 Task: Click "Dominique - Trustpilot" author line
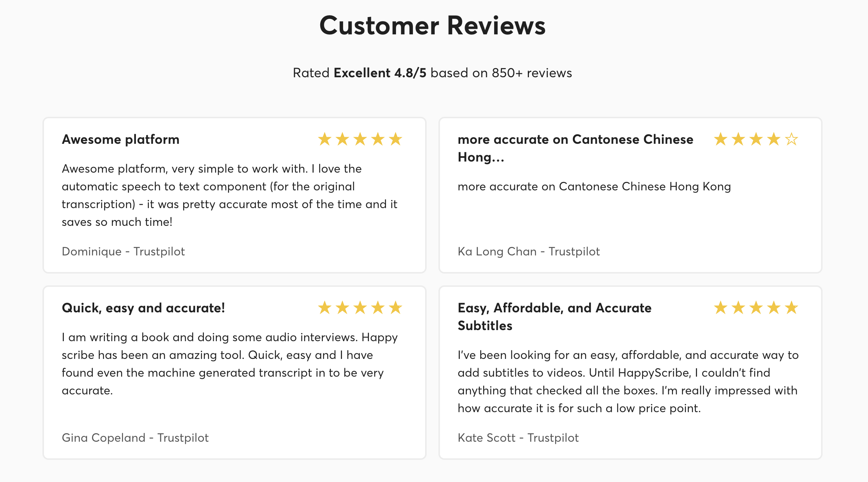[123, 251]
